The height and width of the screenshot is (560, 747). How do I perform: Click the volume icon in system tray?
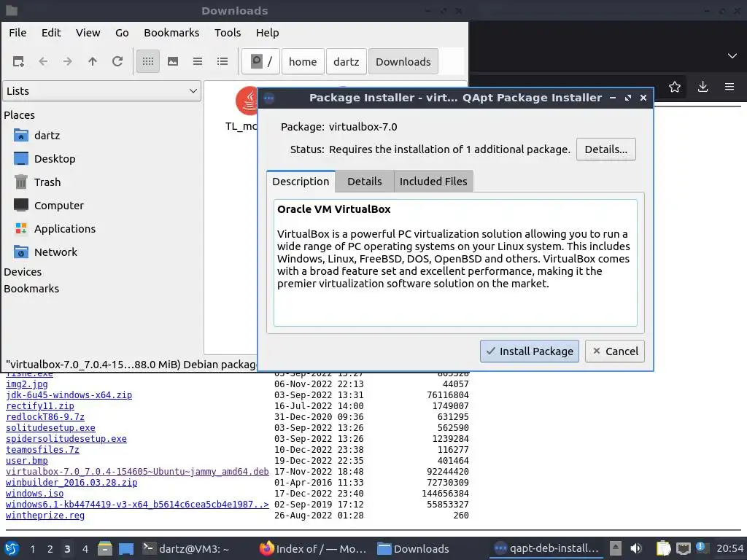[636, 548]
